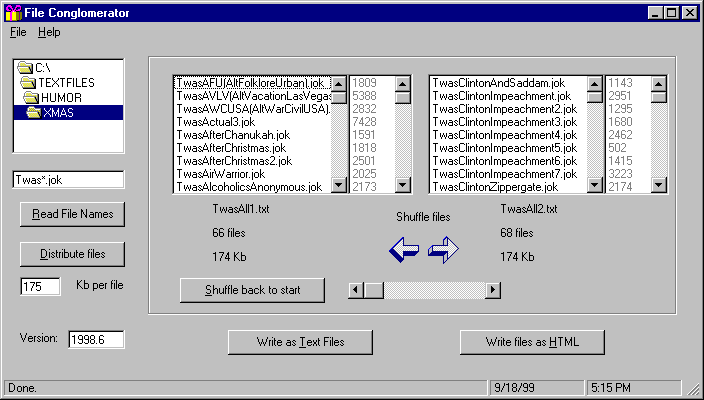Select TwasClintonZippergate.jok in right list
The width and height of the screenshot is (704, 400).
click(509, 187)
